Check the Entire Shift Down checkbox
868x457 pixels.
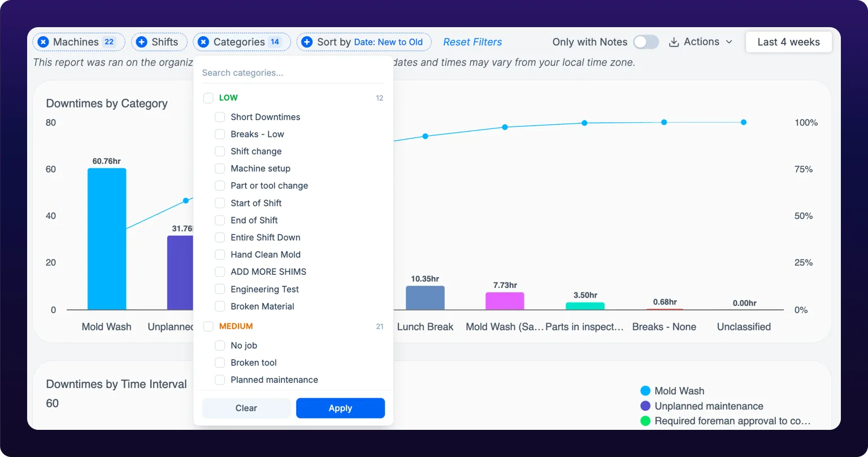pyautogui.click(x=220, y=238)
